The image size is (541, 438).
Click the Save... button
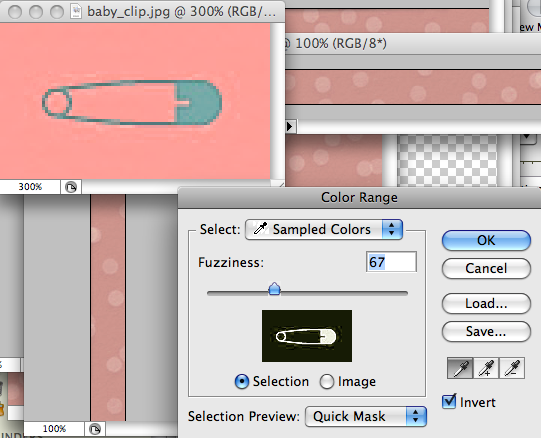pyautogui.click(x=486, y=332)
